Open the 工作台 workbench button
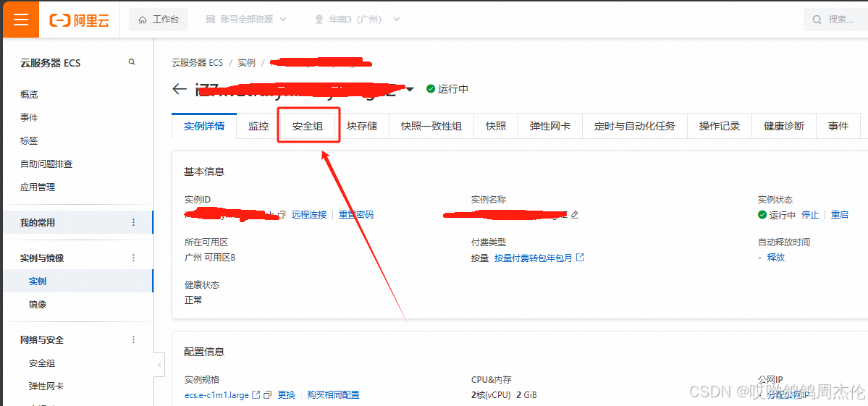 pyautogui.click(x=159, y=20)
